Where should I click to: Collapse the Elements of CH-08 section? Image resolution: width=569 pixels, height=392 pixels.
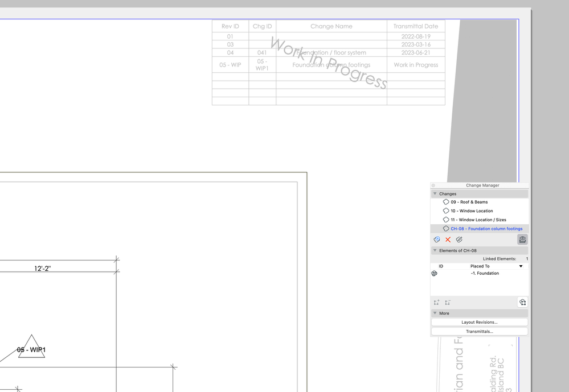click(435, 250)
